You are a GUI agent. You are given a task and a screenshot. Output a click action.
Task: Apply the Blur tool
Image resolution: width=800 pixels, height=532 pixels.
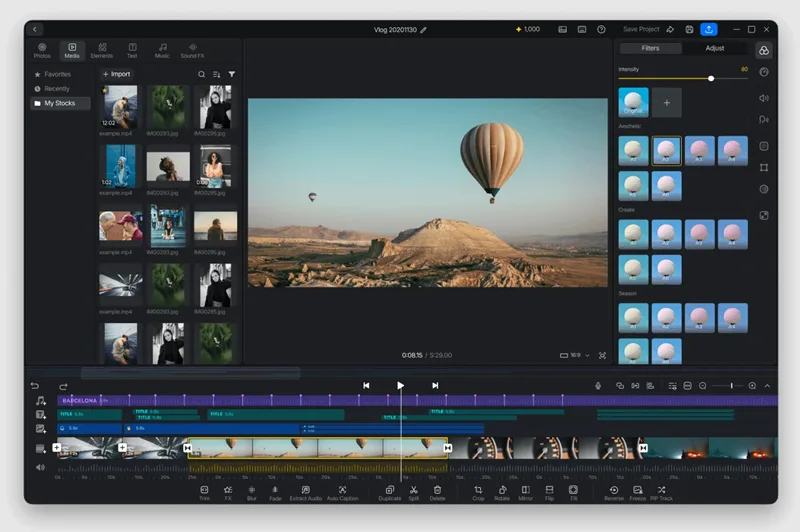252,493
